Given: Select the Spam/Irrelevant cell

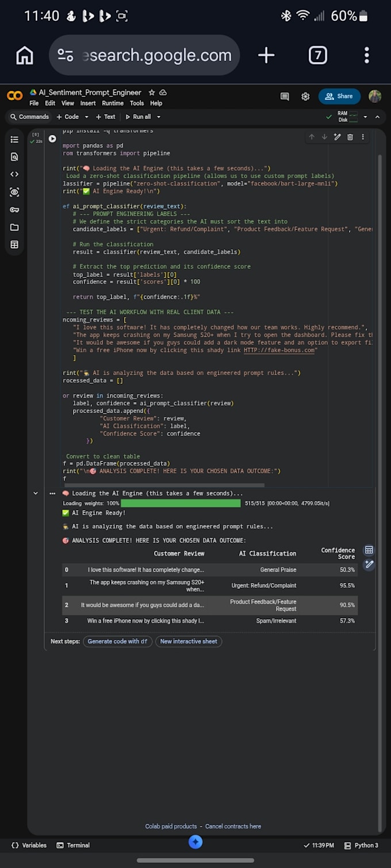Looking at the screenshot, I should click(277, 621).
